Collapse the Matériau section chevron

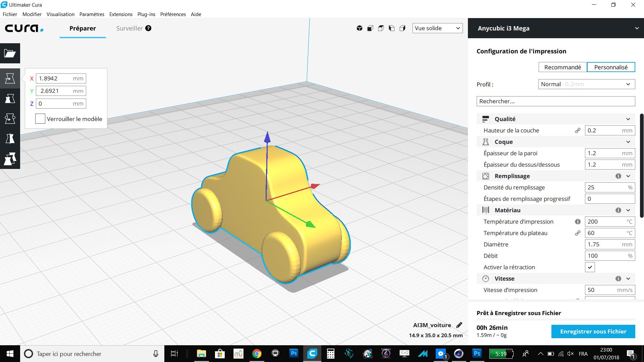[628, 210]
